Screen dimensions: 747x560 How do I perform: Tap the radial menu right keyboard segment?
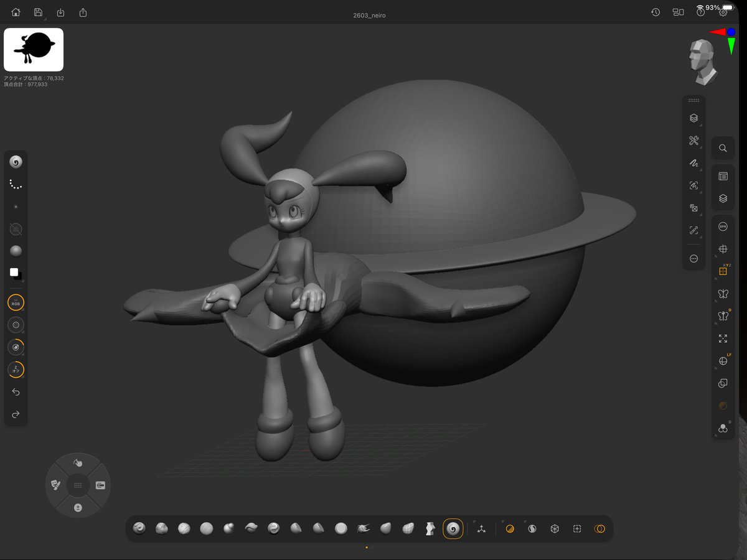tap(100, 485)
